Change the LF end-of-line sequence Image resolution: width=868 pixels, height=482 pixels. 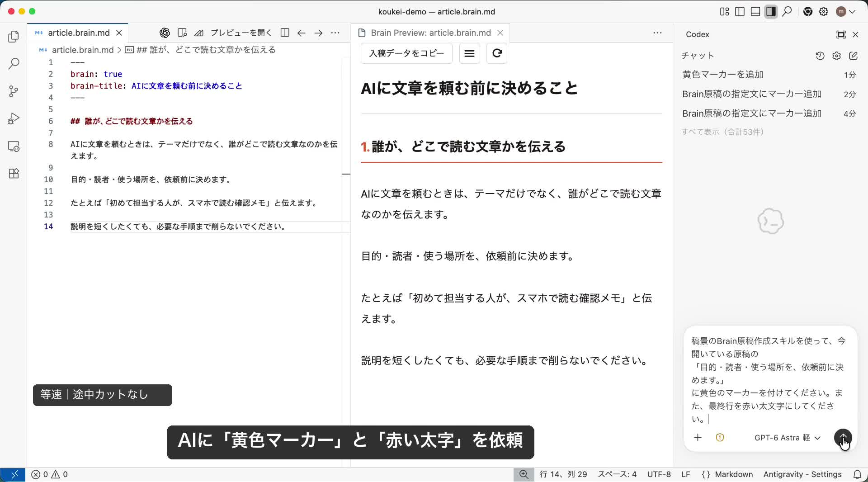685,474
